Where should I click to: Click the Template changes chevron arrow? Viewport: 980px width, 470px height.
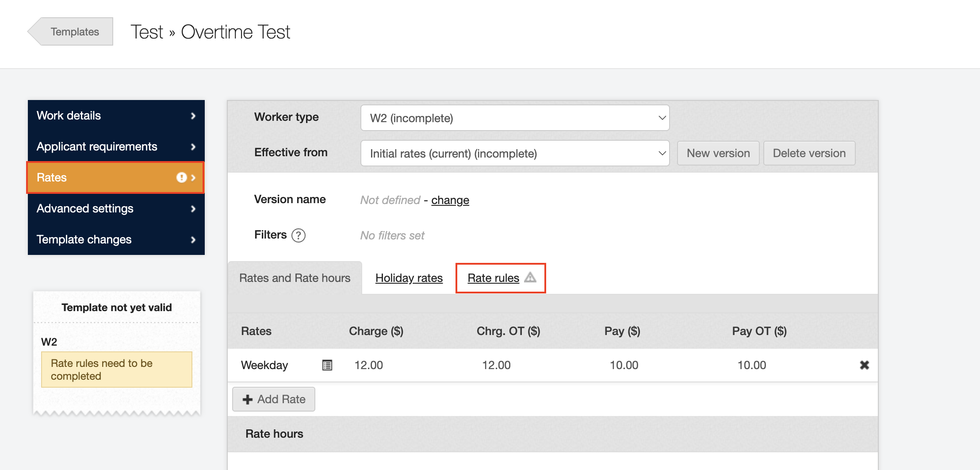[193, 240]
